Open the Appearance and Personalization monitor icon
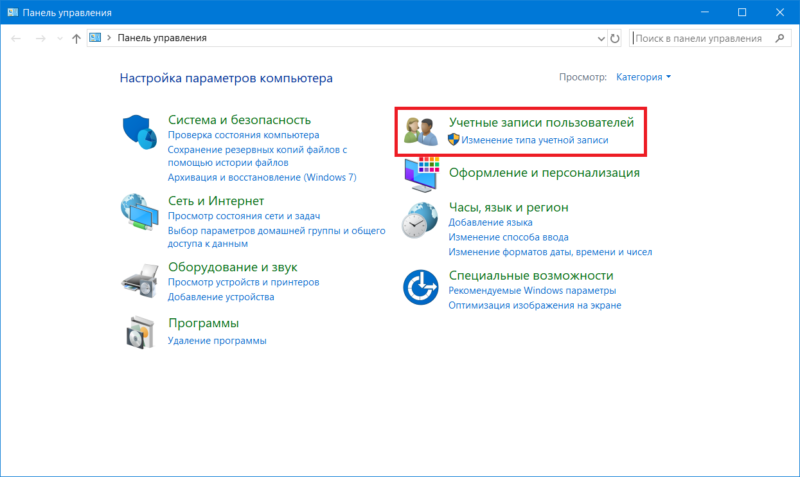 coord(421,174)
